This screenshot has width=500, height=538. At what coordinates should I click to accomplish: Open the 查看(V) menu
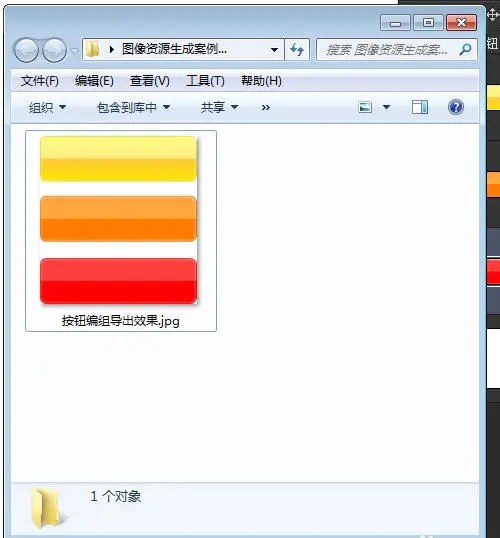click(150, 81)
